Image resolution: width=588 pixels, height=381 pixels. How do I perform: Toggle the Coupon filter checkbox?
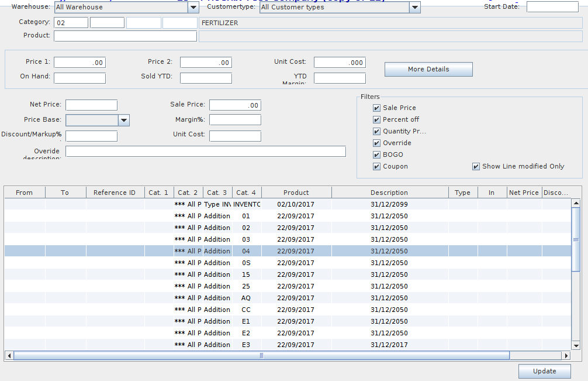377,166
